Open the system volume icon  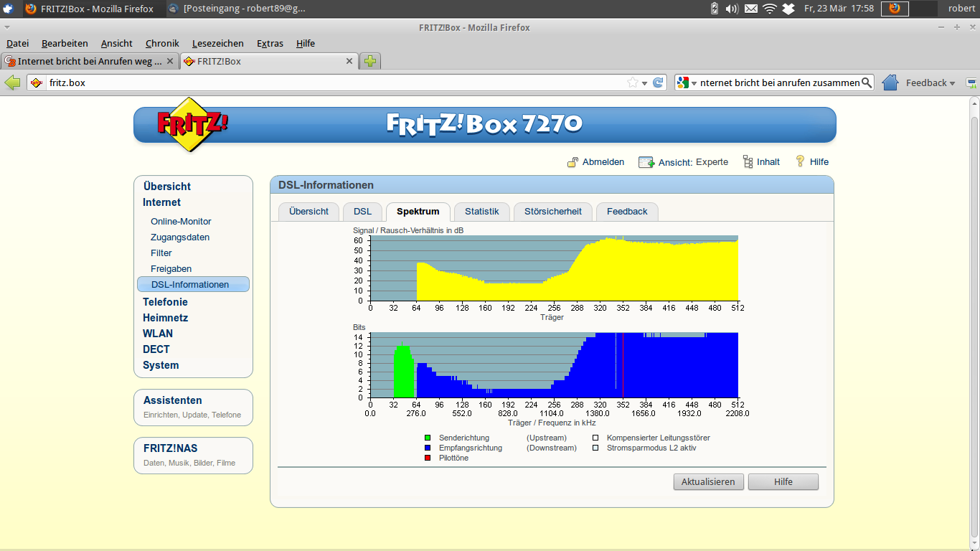[x=732, y=9]
